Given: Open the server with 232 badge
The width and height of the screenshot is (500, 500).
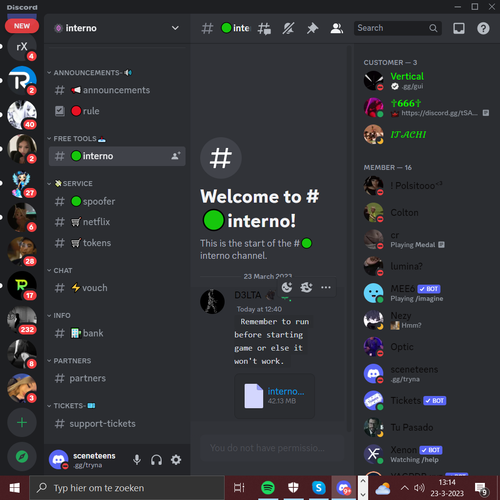Looking at the screenshot, I should coord(22,320).
